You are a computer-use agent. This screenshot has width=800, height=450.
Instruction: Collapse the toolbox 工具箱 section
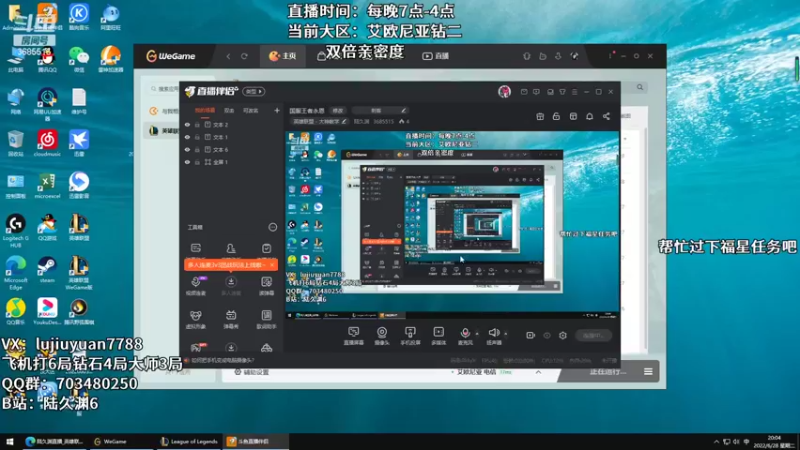pyautogui.click(x=273, y=227)
